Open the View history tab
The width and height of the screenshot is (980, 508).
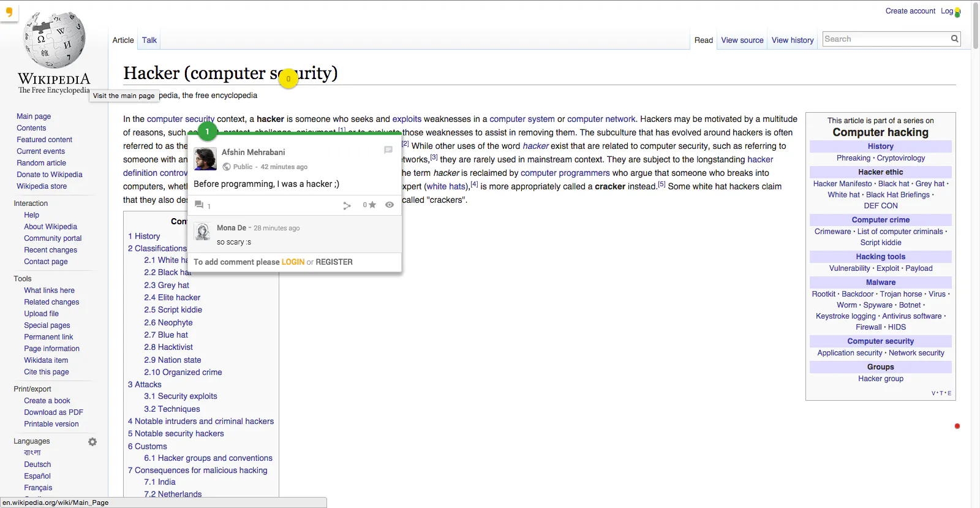[793, 40]
